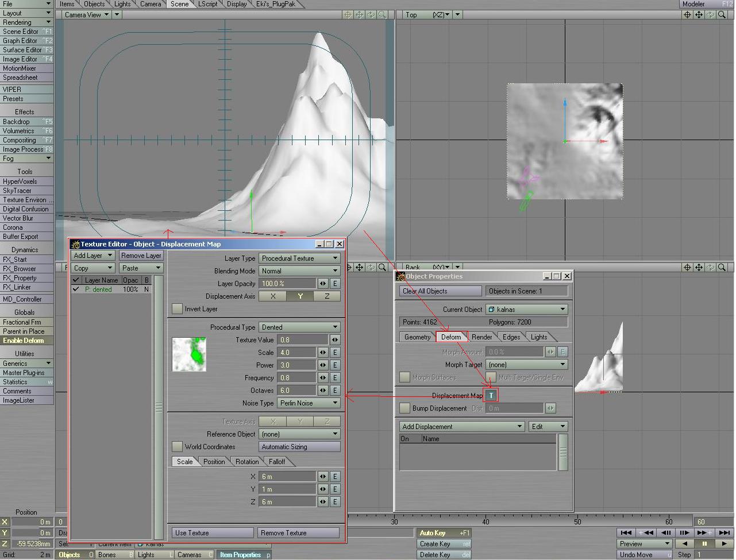
Task: Switch to Falloff tab in Texture Editor
Action: 277,462
